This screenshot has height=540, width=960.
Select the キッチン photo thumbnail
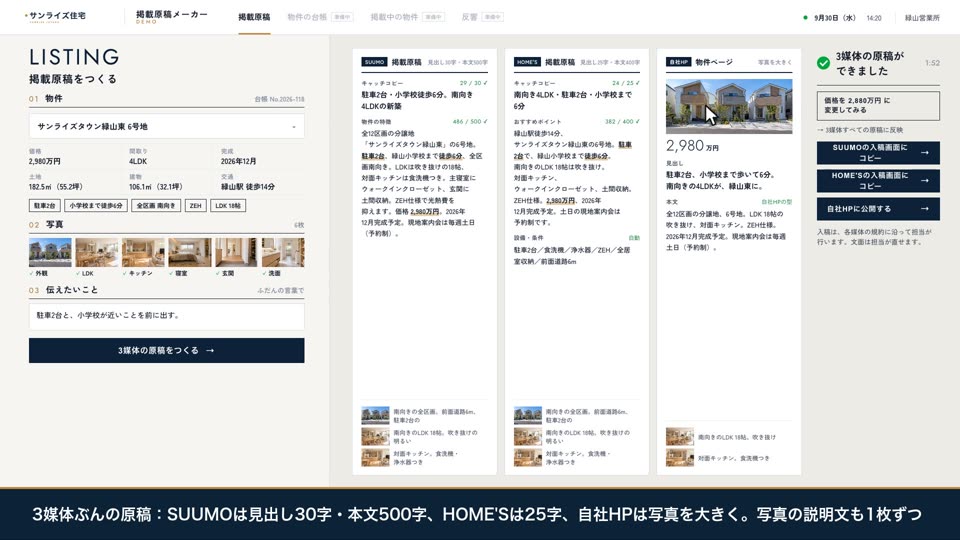click(143, 252)
